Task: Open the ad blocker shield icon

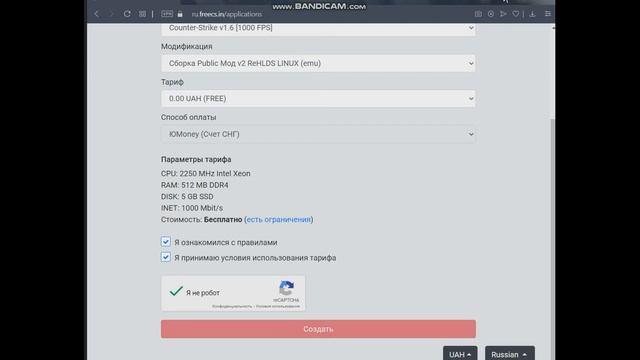Action: pos(491,14)
